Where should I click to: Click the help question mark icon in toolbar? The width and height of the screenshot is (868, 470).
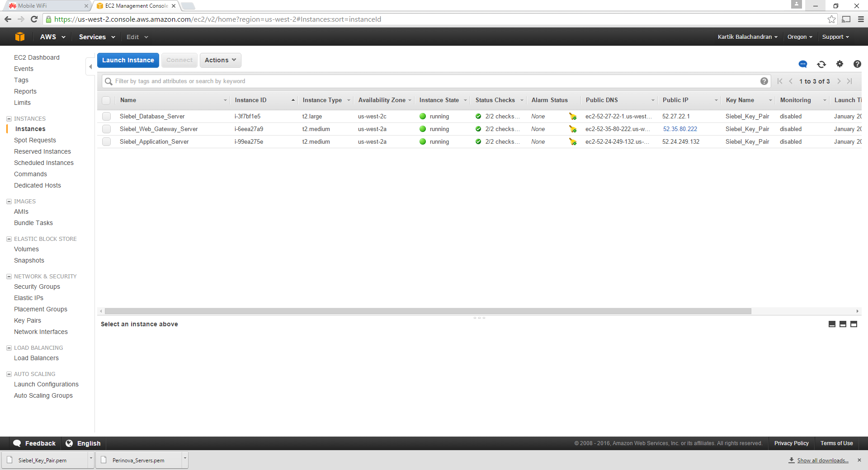coord(857,64)
